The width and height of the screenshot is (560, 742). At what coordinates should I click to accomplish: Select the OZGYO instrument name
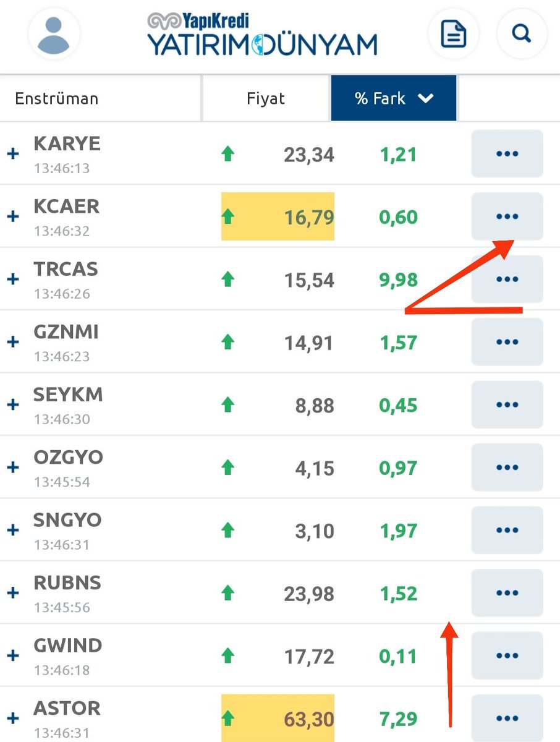(x=68, y=457)
